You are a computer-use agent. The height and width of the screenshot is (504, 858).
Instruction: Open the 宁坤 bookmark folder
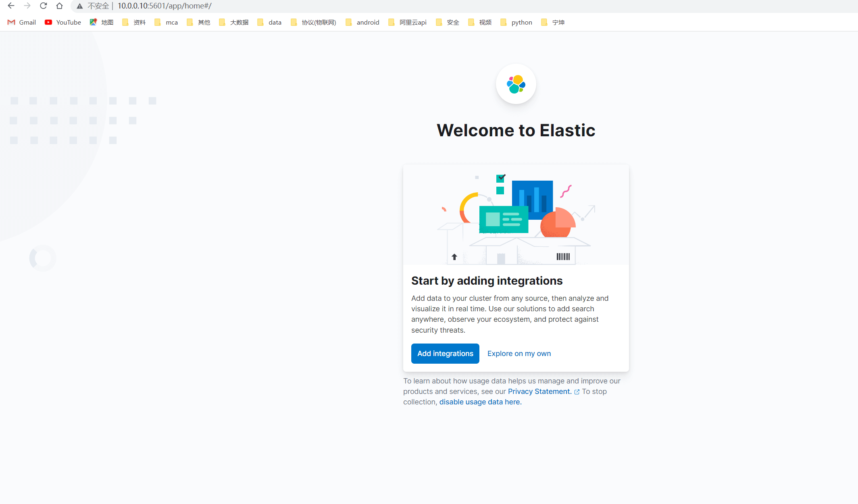(x=553, y=22)
